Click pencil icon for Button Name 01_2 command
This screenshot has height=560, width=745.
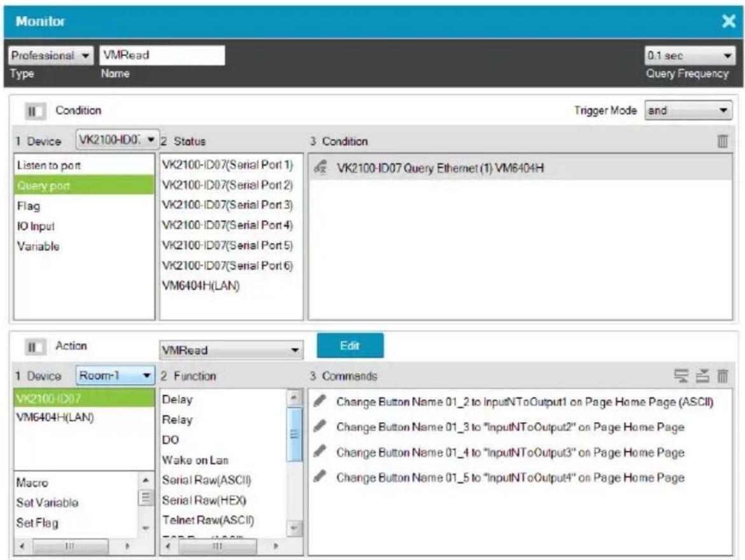(x=320, y=401)
